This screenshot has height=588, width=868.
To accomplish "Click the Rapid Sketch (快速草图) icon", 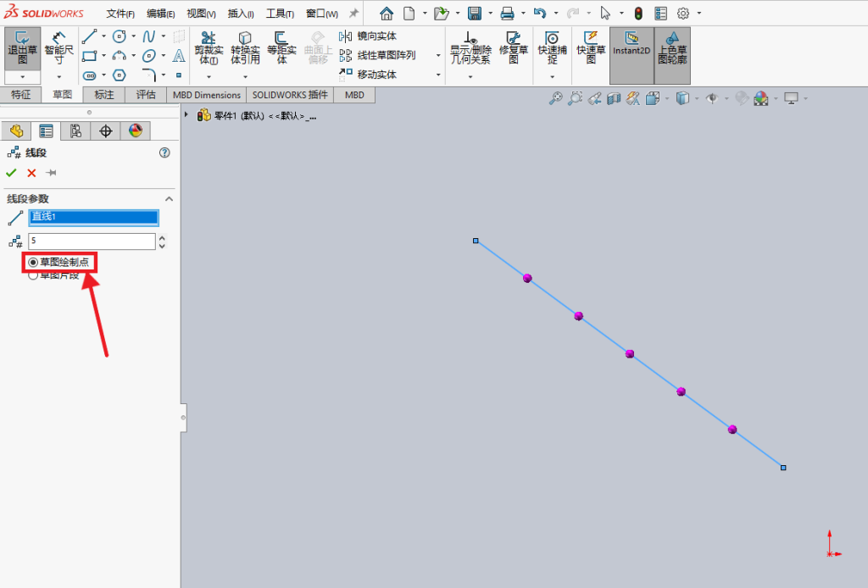I will click(x=591, y=48).
